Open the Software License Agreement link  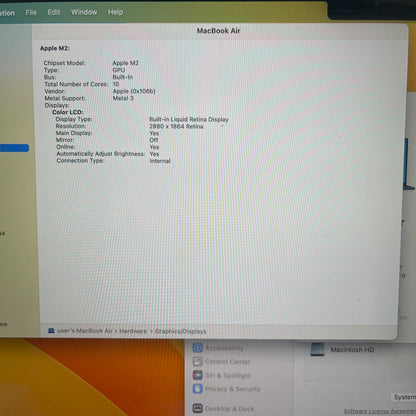380,411
